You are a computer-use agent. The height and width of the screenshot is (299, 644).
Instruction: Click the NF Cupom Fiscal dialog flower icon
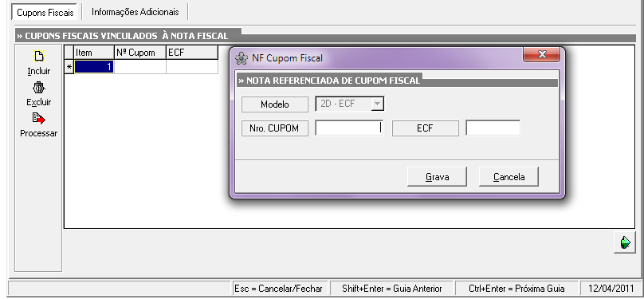pyautogui.click(x=241, y=58)
